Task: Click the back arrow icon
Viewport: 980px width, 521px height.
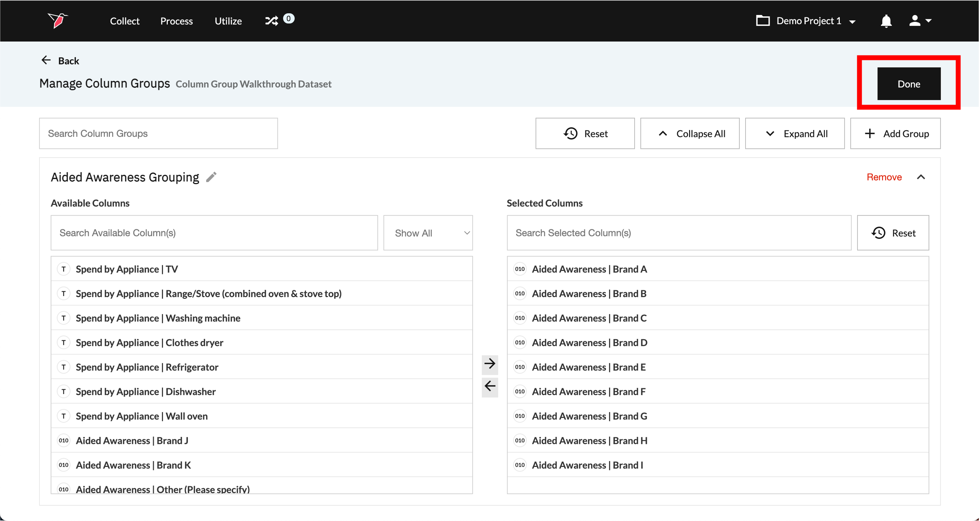Action: click(x=46, y=60)
